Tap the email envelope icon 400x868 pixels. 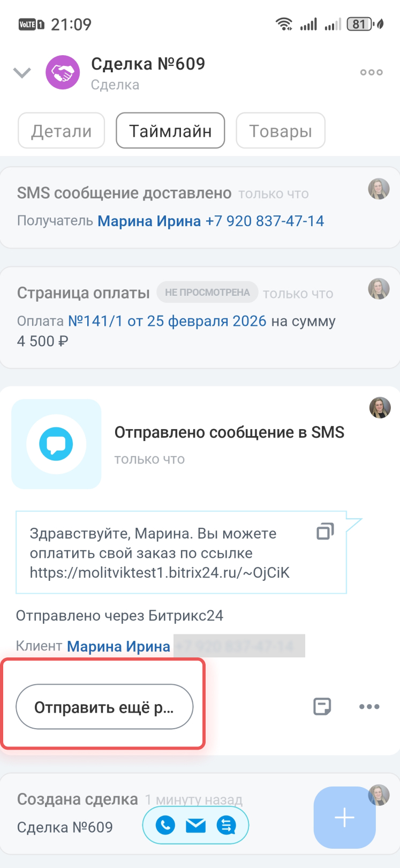(x=196, y=825)
